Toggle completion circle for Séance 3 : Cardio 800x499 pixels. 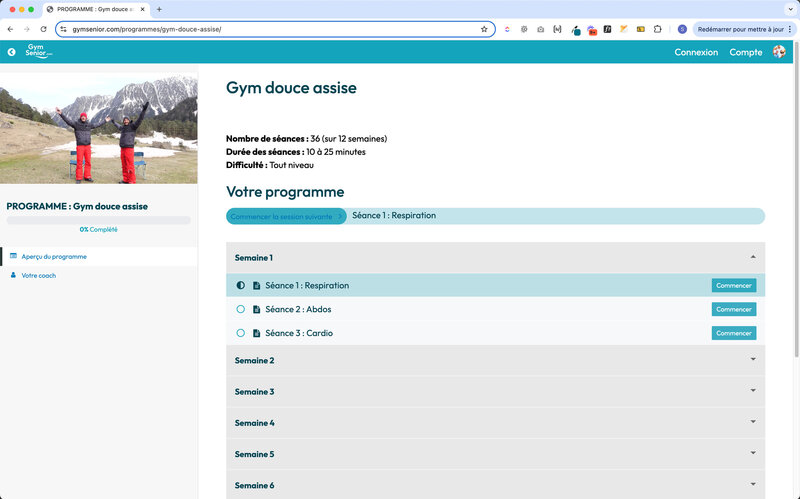coord(241,333)
